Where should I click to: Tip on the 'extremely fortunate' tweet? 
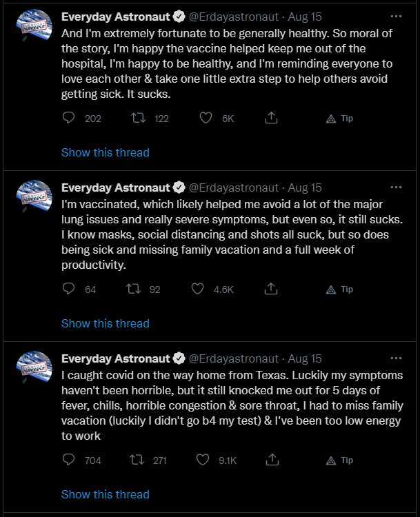pyautogui.click(x=339, y=119)
